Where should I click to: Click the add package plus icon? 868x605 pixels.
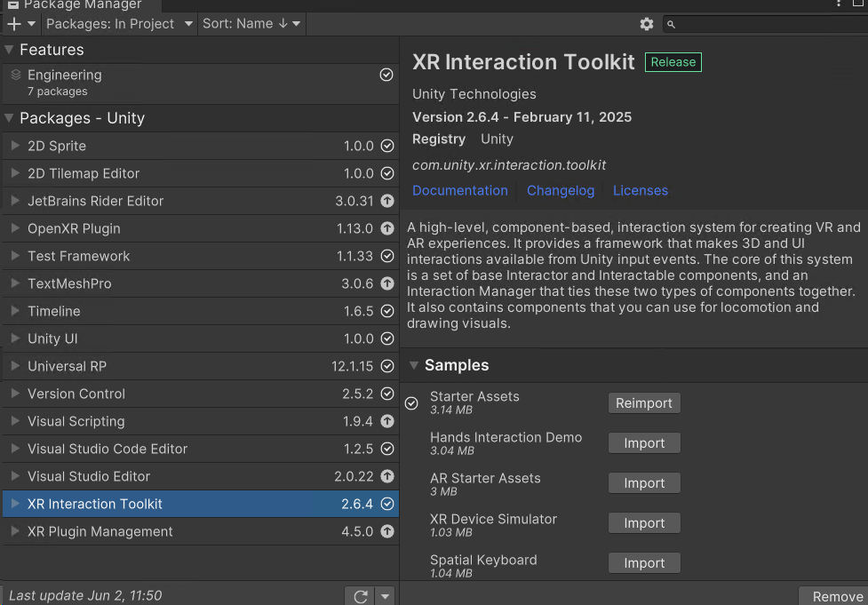[x=14, y=24]
